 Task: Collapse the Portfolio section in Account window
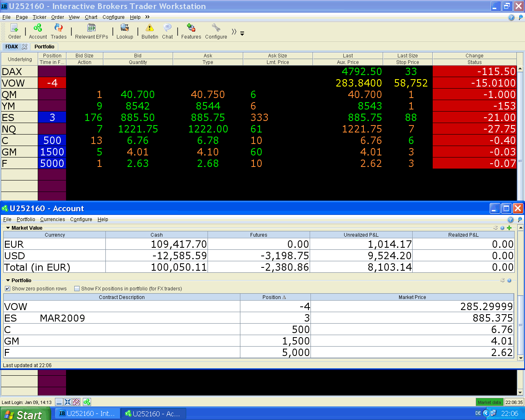point(8,281)
